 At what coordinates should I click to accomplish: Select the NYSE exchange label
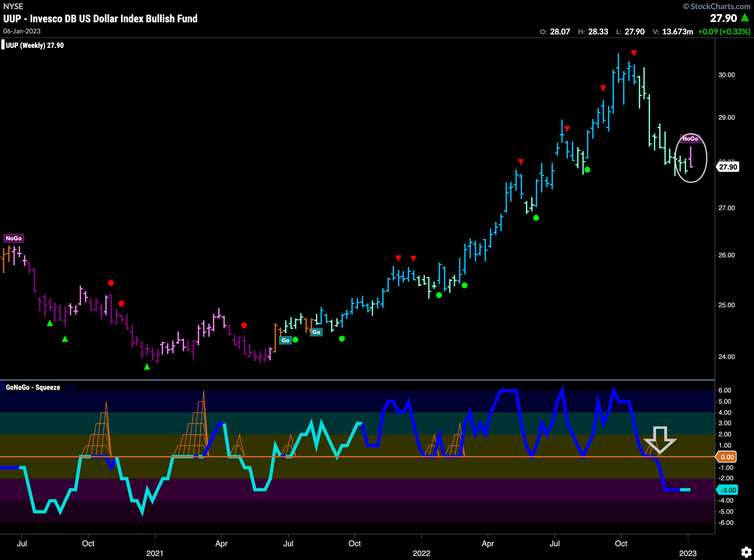(13, 7)
